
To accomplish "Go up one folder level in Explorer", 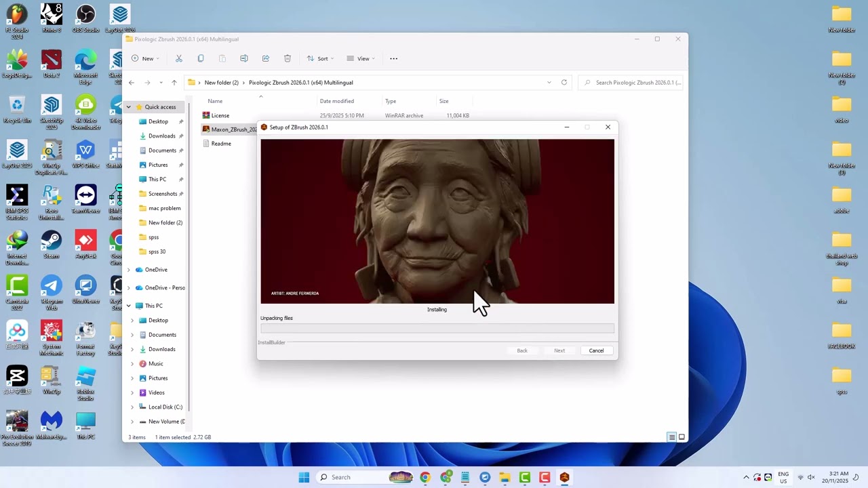I will 174,83.
